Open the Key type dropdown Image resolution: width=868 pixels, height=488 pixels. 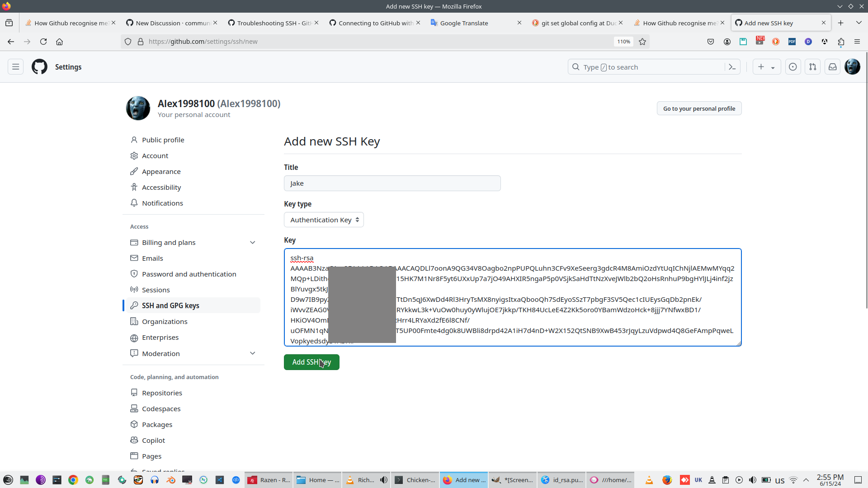tap(324, 220)
